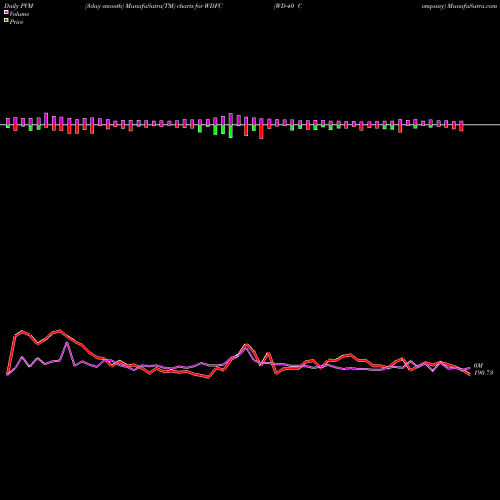Screen dimensions: 500x500
Task: Click the 'Daily PVM' chart title
Action: [x=19, y=6]
